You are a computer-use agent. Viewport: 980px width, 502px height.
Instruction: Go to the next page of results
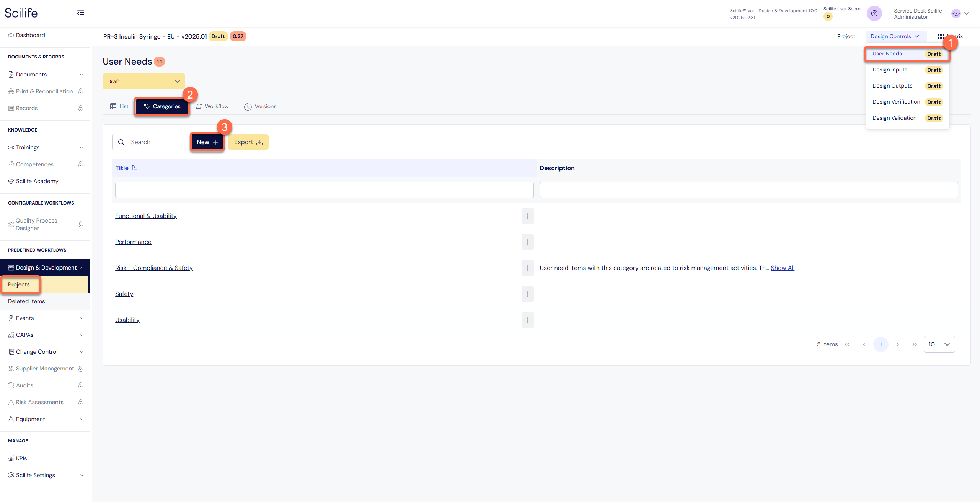(x=897, y=344)
